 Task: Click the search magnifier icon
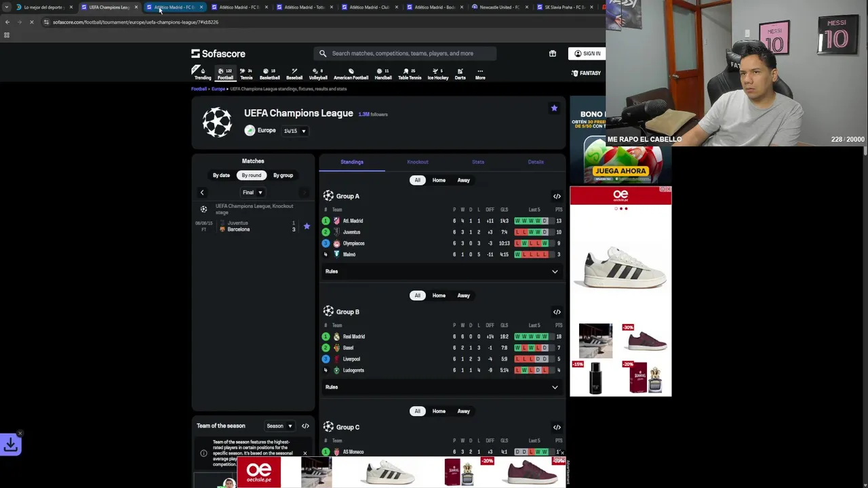click(x=323, y=54)
